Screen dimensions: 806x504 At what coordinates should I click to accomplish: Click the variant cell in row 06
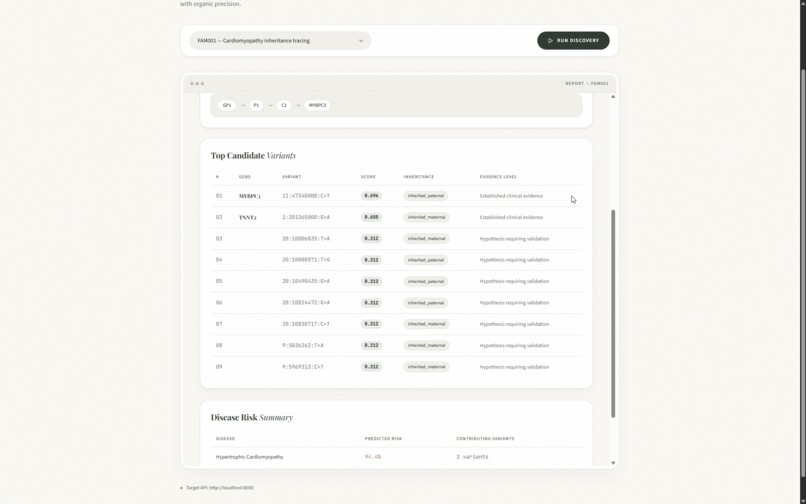point(306,303)
